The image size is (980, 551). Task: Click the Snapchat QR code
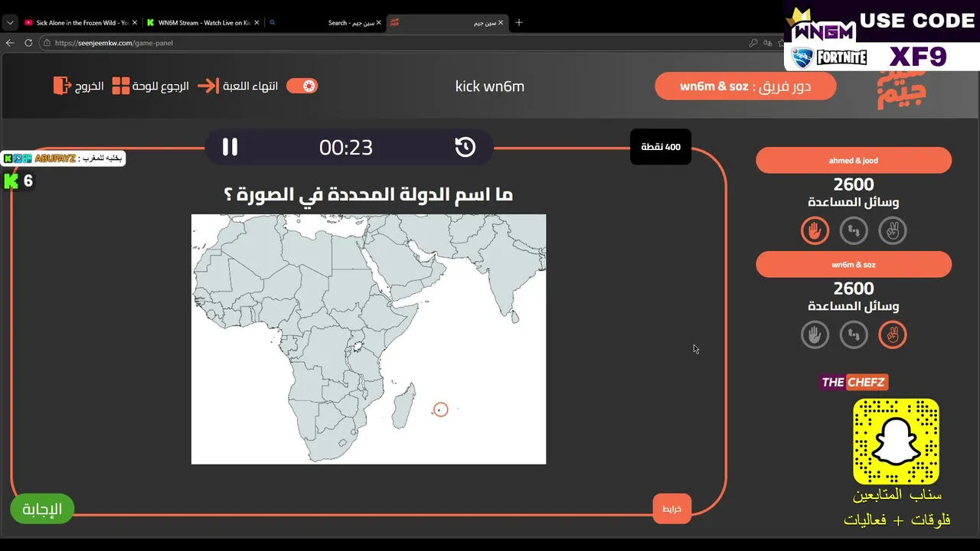[x=896, y=442]
